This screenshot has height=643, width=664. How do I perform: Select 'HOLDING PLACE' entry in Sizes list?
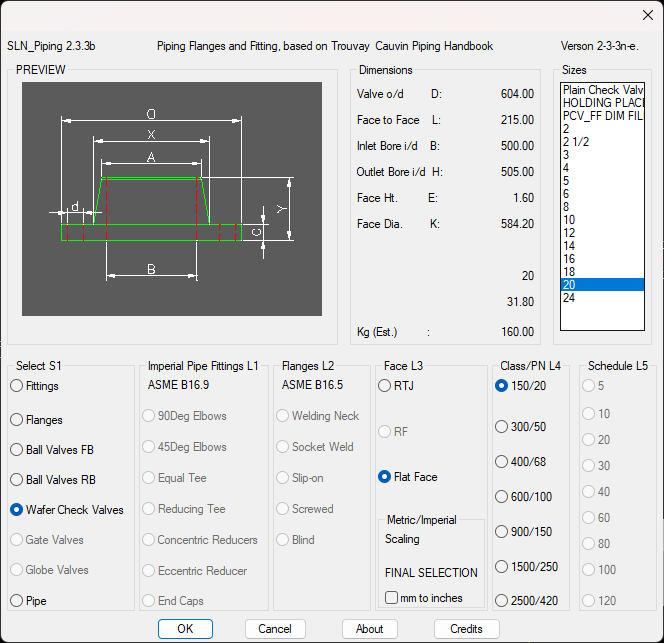click(x=602, y=103)
